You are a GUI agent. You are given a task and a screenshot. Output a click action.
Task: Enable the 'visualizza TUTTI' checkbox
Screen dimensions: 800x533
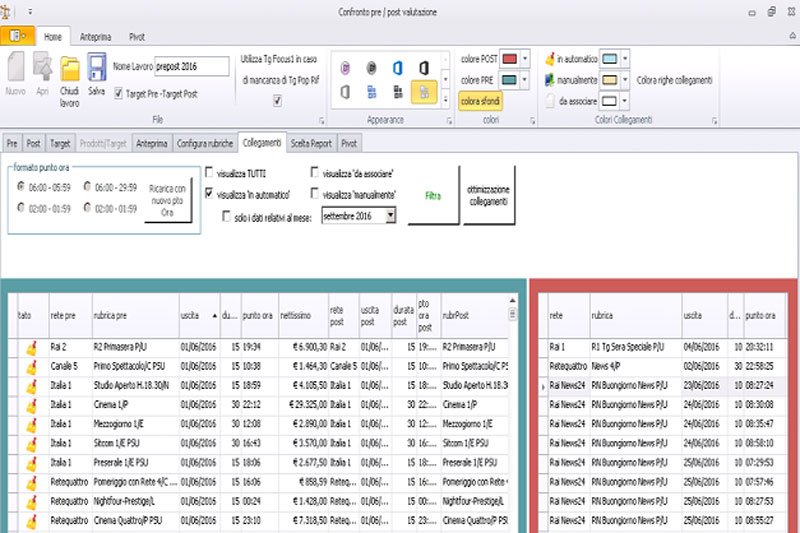[210, 171]
